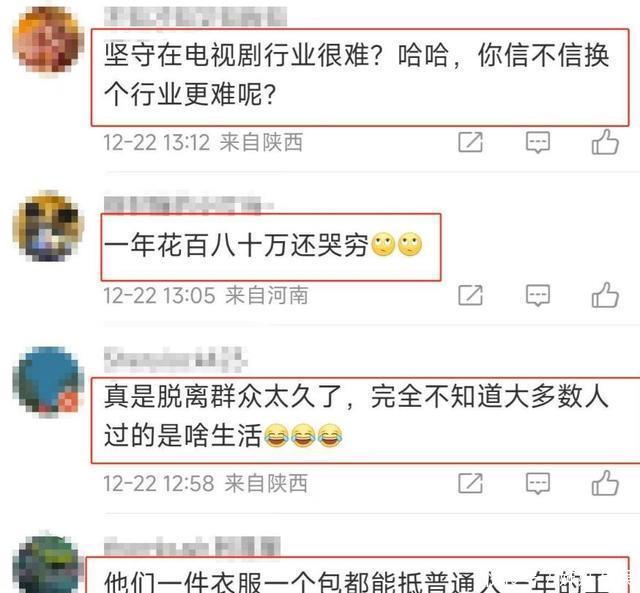Image resolution: width=640 pixels, height=593 pixels.
Task: Open the green avatar of fourth commenter
Action: 48,563
